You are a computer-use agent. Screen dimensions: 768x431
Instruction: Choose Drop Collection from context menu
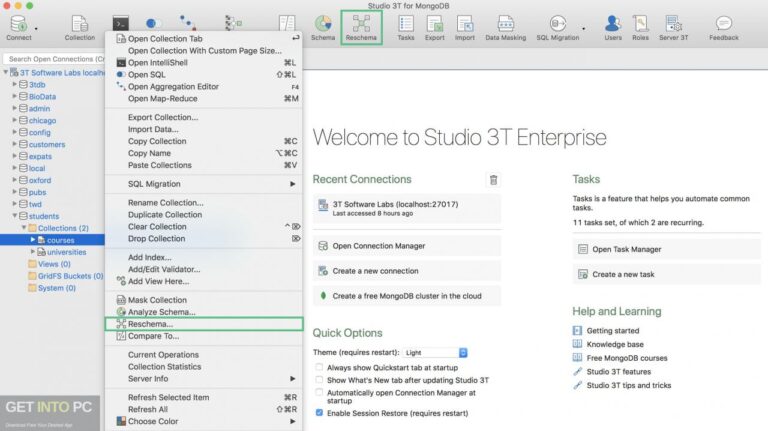pos(204,239)
